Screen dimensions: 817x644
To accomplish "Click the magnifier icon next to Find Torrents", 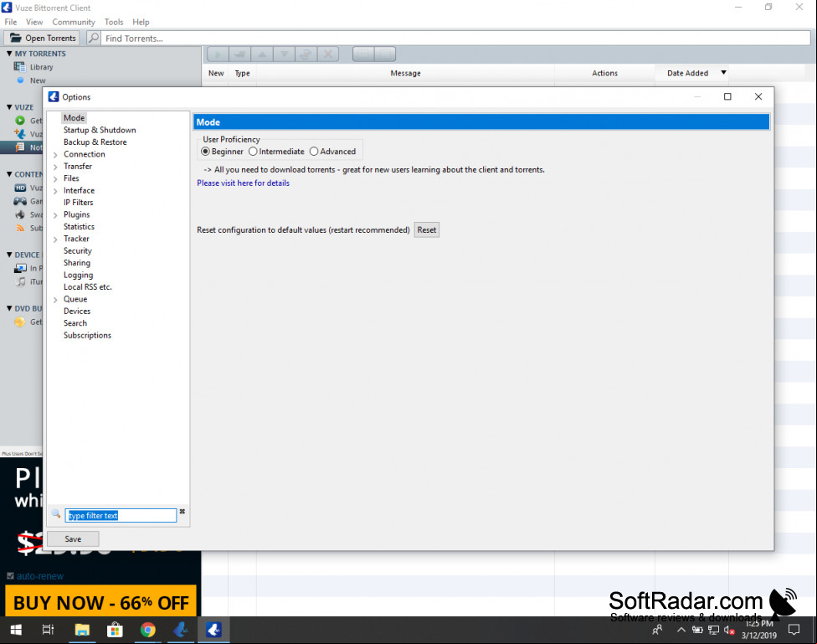I will [x=93, y=38].
